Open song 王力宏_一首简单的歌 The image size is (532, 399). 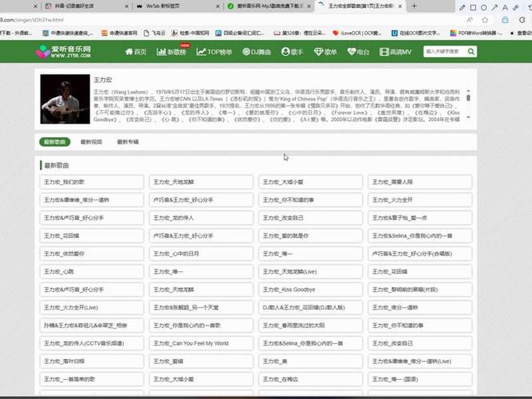coord(92,379)
